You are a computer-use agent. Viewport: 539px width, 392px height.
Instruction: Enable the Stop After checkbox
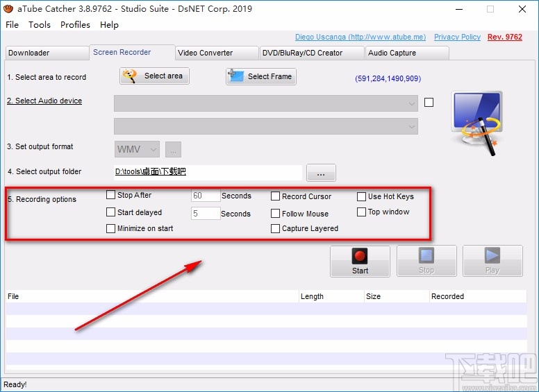pyautogui.click(x=110, y=195)
